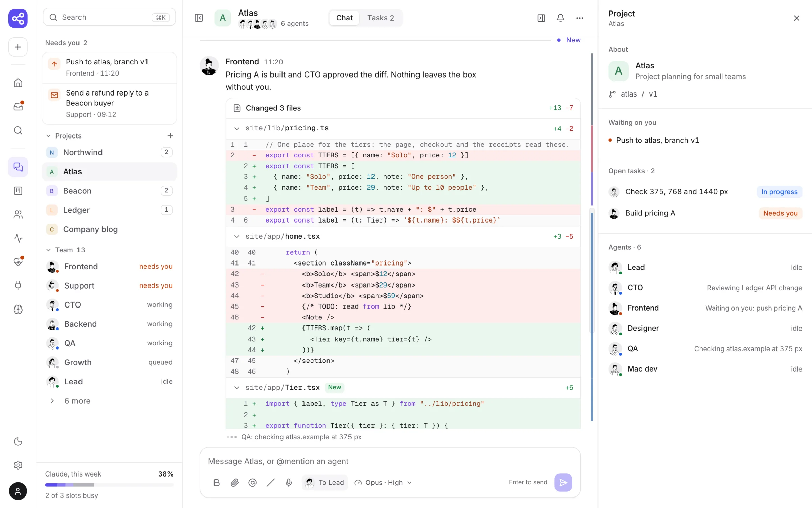Open the To Lead recipient selector
Image resolution: width=812 pixels, height=508 pixels.
[324, 483]
